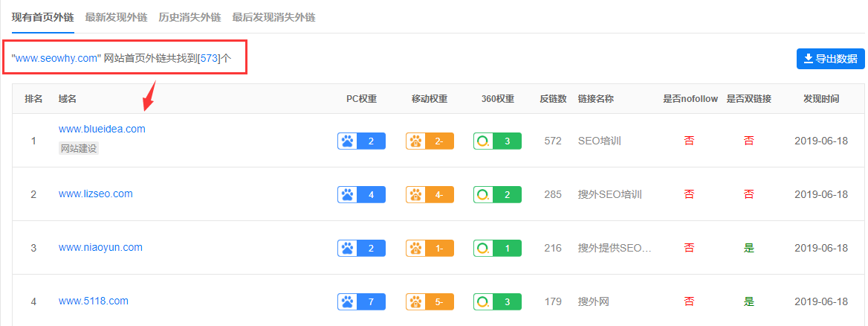The height and width of the screenshot is (326, 868).
Task: Click backlink count 572
Action: pyautogui.click(x=553, y=141)
